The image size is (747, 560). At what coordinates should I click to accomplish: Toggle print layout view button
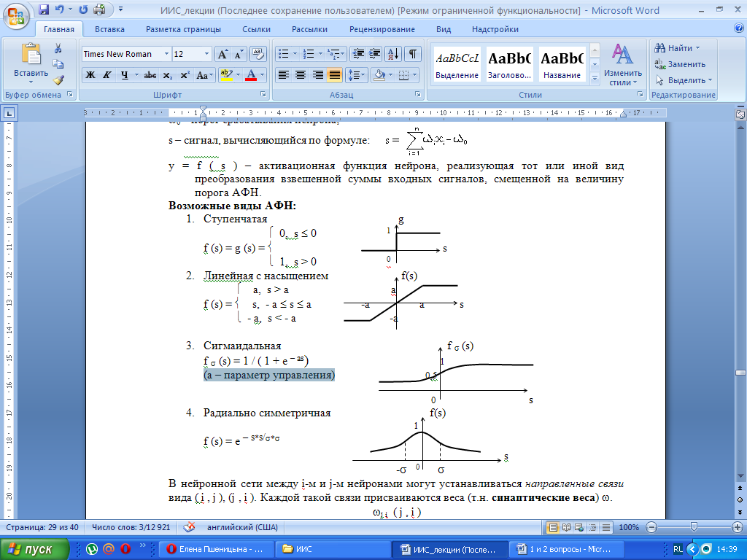(553, 527)
